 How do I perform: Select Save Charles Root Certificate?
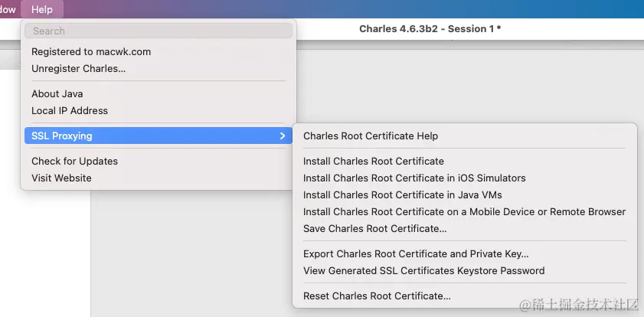(374, 229)
